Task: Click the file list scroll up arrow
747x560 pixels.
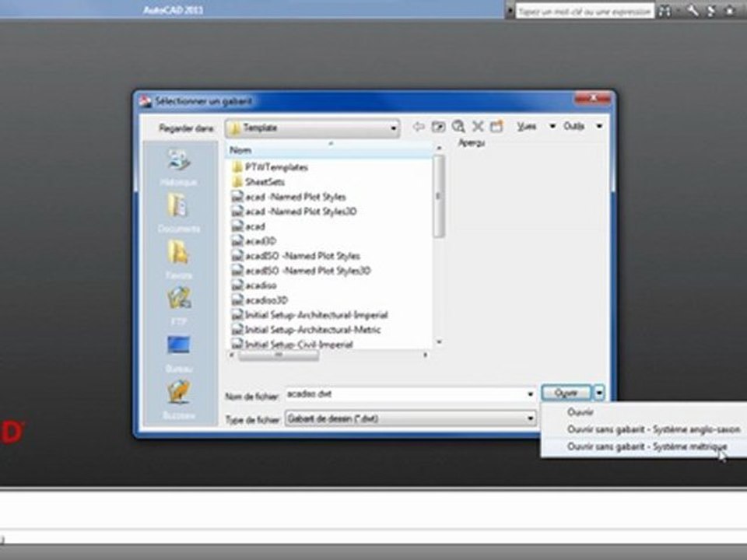Action: click(x=439, y=148)
